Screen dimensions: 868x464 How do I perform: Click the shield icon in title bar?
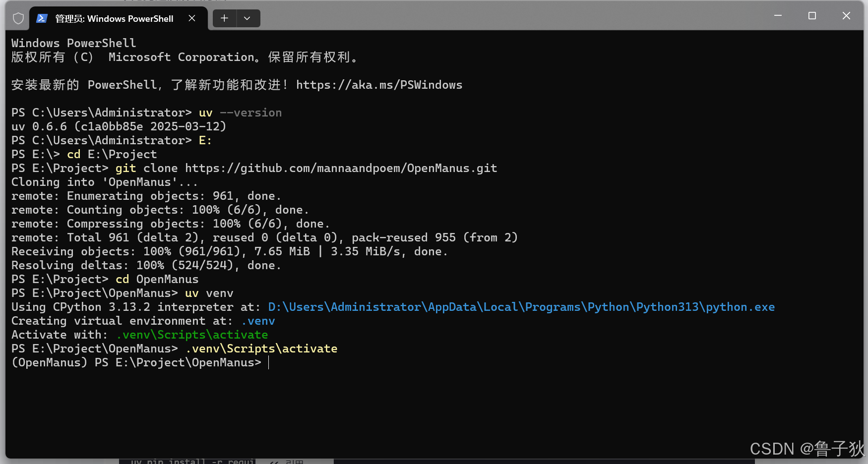(x=18, y=19)
